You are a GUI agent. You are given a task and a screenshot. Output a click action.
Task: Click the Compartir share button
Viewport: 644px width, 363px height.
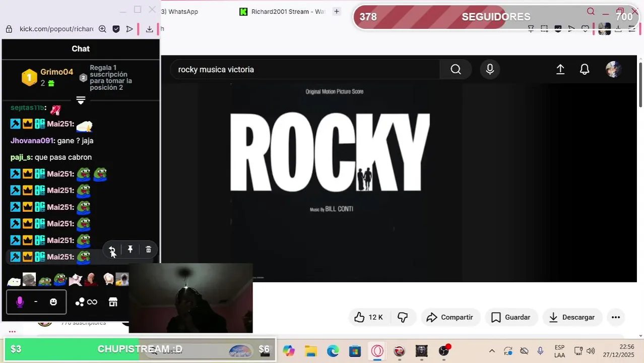(x=450, y=317)
